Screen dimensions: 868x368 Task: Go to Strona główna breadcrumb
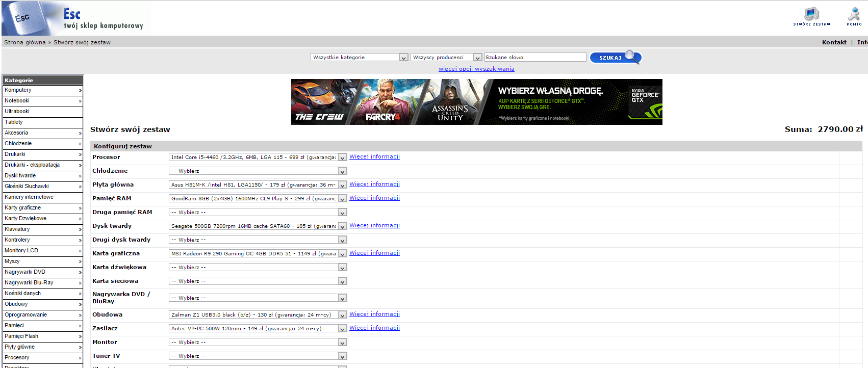[x=25, y=42]
